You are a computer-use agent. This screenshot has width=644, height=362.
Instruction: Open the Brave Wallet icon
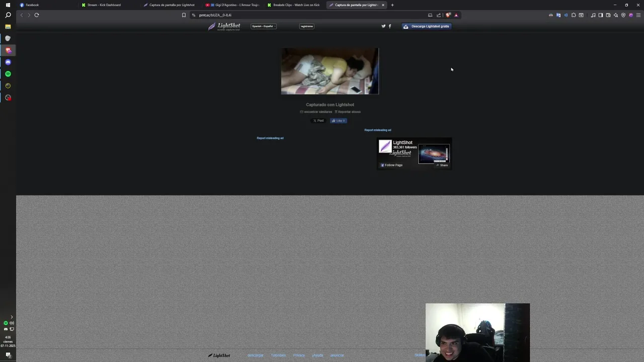pos(608,15)
